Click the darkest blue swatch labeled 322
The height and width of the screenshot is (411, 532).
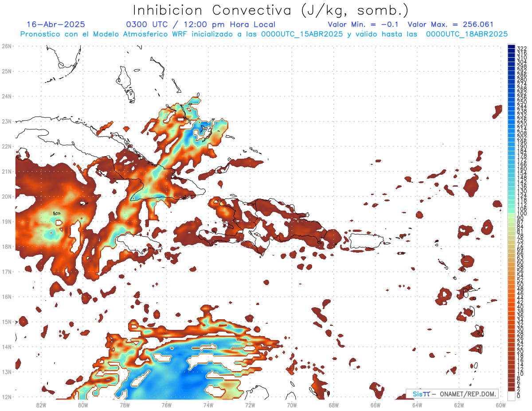tap(512, 47)
